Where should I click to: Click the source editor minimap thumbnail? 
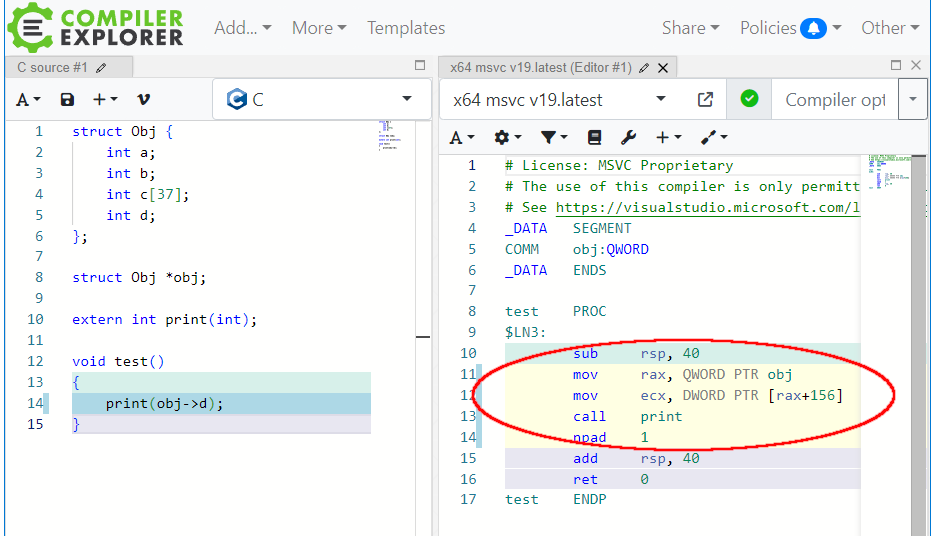pos(391,135)
